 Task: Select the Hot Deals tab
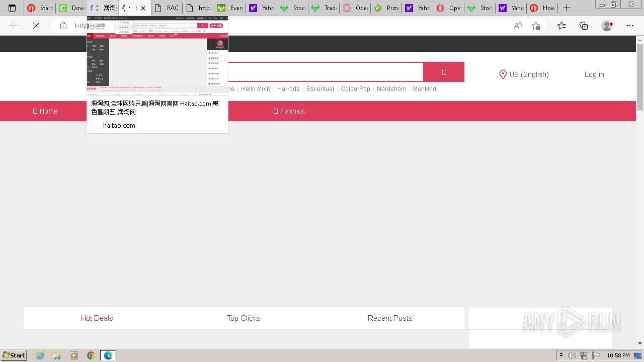97,318
